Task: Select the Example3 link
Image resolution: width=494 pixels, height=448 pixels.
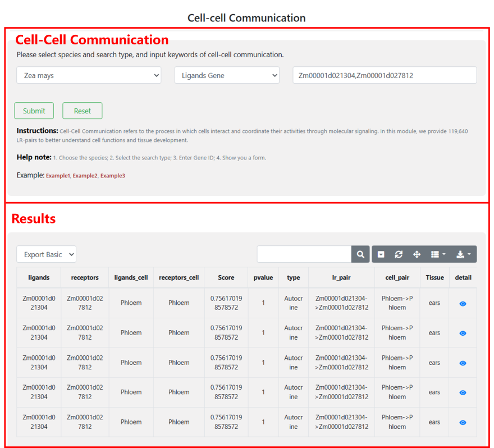Action: (x=112, y=176)
